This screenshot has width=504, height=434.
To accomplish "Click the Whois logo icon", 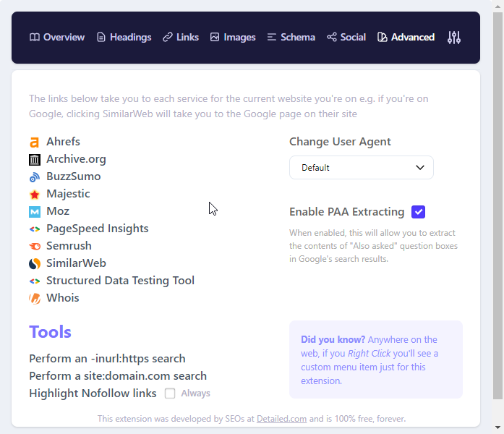I will [x=35, y=298].
